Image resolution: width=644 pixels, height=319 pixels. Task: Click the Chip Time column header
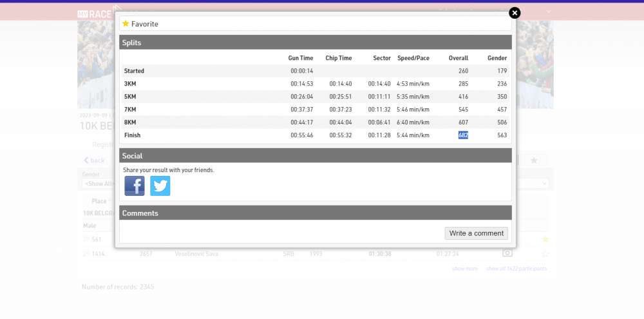click(339, 58)
